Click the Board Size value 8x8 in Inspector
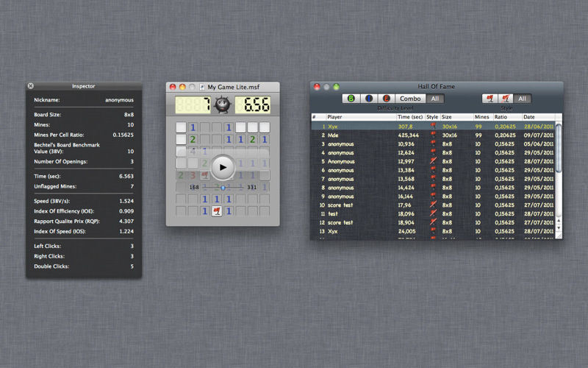This screenshot has width=588, height=368. pyautogui.click(x=129, y=115)
